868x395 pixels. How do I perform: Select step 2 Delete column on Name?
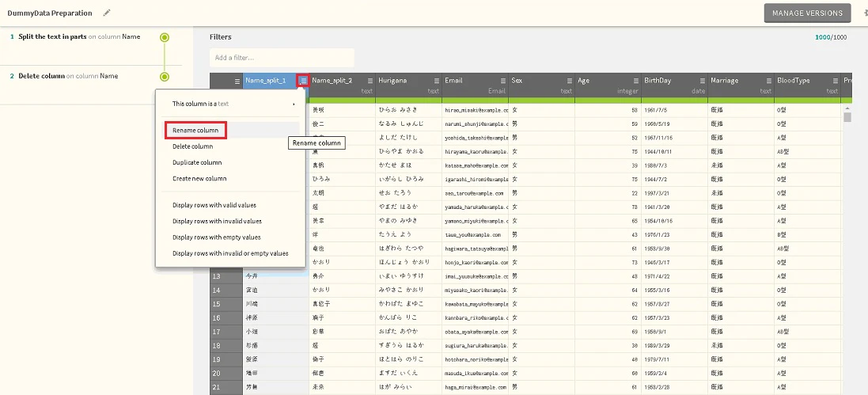click(68, 76)
